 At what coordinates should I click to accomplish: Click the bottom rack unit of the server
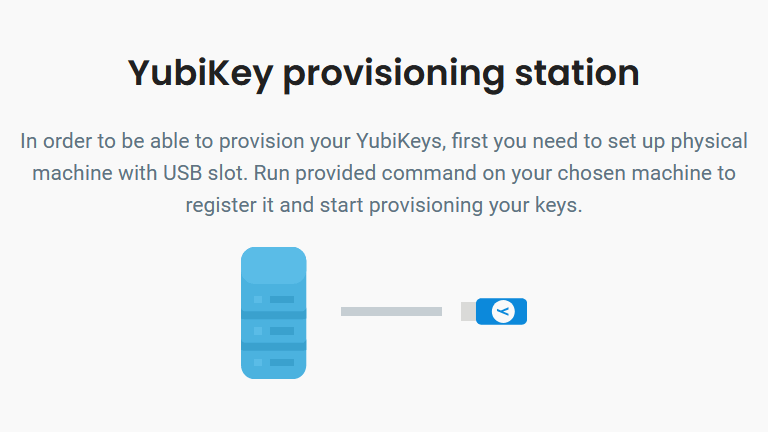click(x=273, y=362)
